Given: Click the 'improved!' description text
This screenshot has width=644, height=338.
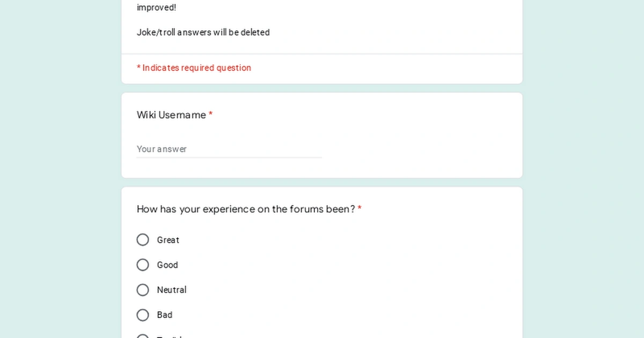Looking at the screenshot, I should click(x=156, y=8).
